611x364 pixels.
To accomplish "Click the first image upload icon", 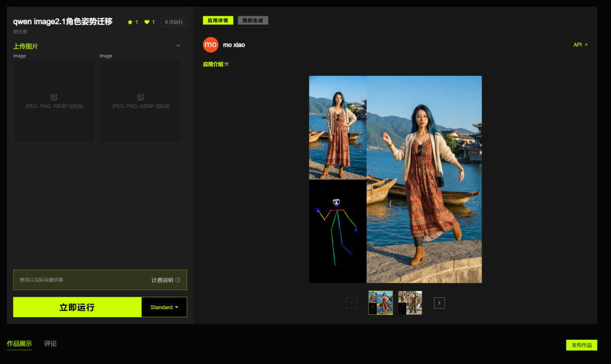I will [54, 97].
